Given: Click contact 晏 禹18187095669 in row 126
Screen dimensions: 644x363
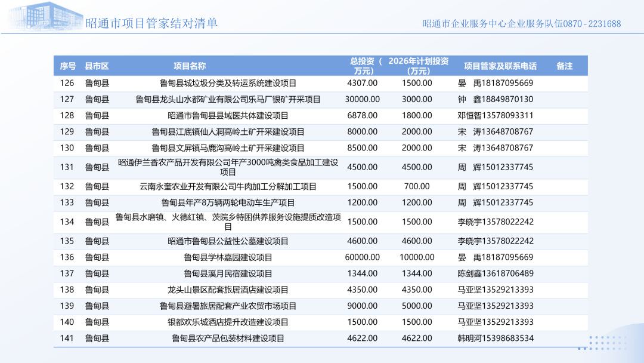Looking at the screenshot, I should (x=496, y=83).
